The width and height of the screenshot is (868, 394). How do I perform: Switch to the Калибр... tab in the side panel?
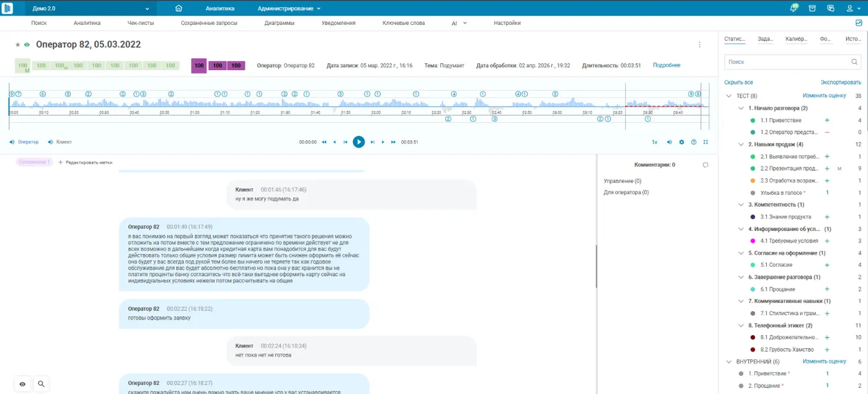pos(796,39)
